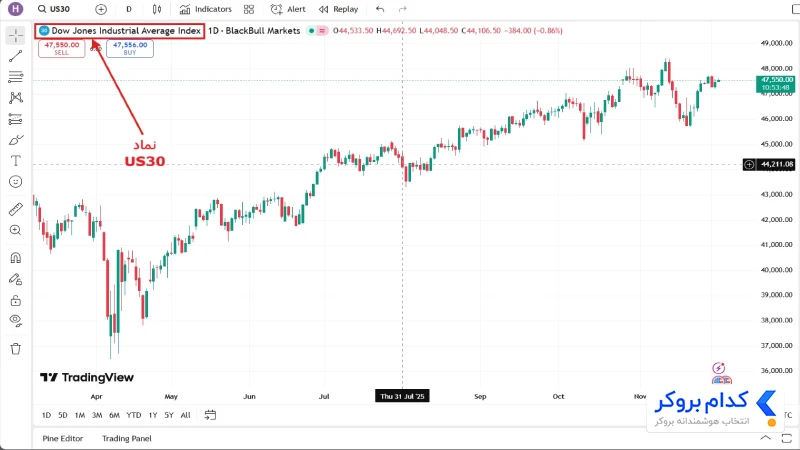The height and width of the screenshot is (450, 800).
Task: Click the current price label 47,550.00
Action: [x=775, y=84]
